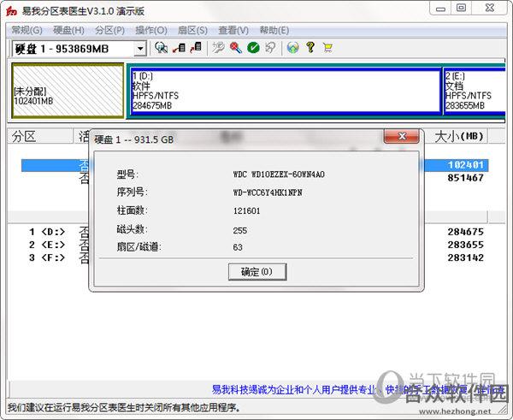Click the 易我科技 promotional link
The width and height of the screenshot is (513, 420).
coord(358,389)
